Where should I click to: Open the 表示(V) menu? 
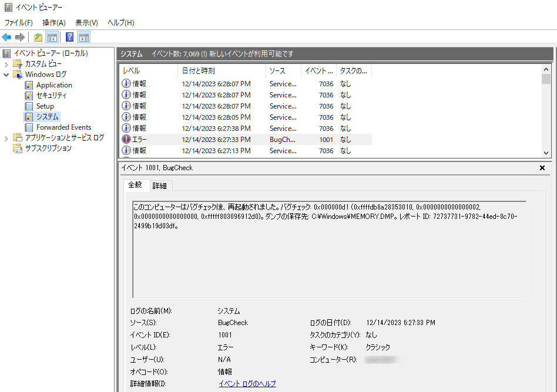point(86,23)
